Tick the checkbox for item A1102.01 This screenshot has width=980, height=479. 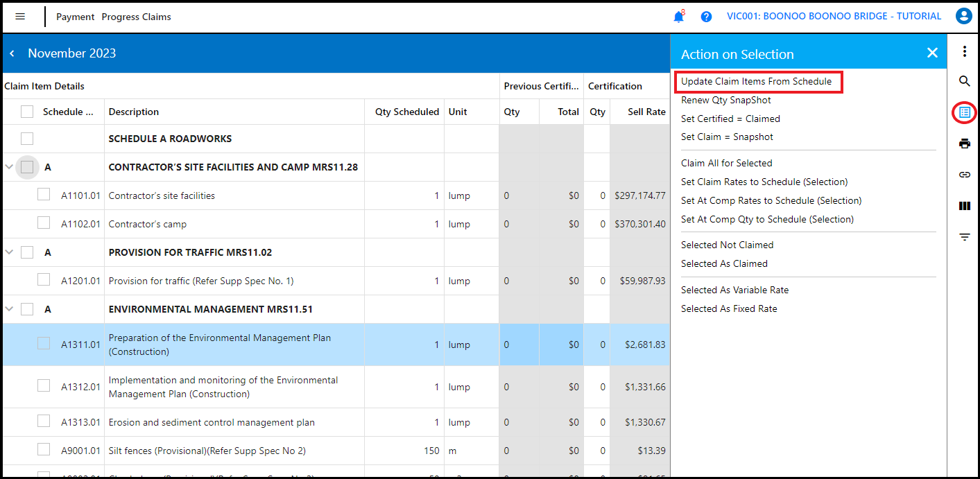point(44,223)
